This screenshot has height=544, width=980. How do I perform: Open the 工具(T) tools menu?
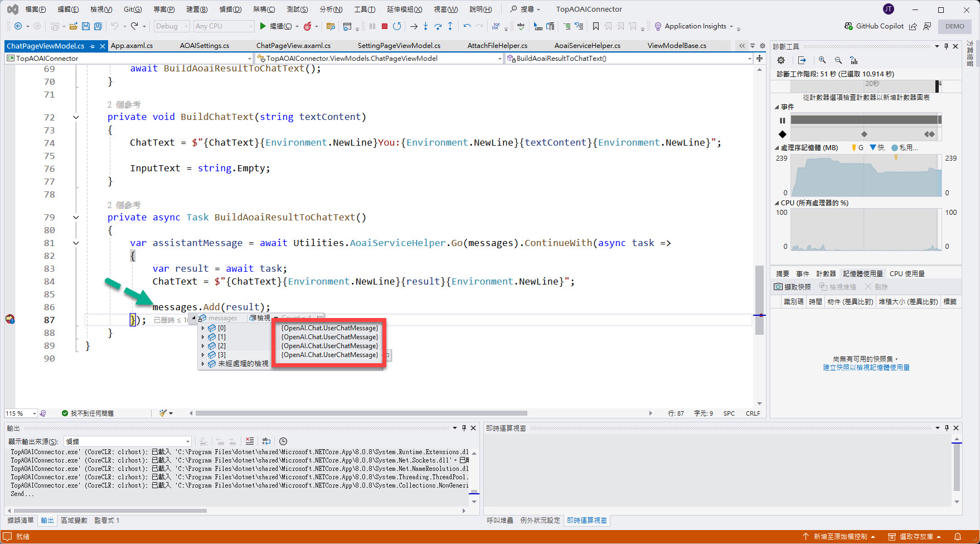(x=365, y=9)
